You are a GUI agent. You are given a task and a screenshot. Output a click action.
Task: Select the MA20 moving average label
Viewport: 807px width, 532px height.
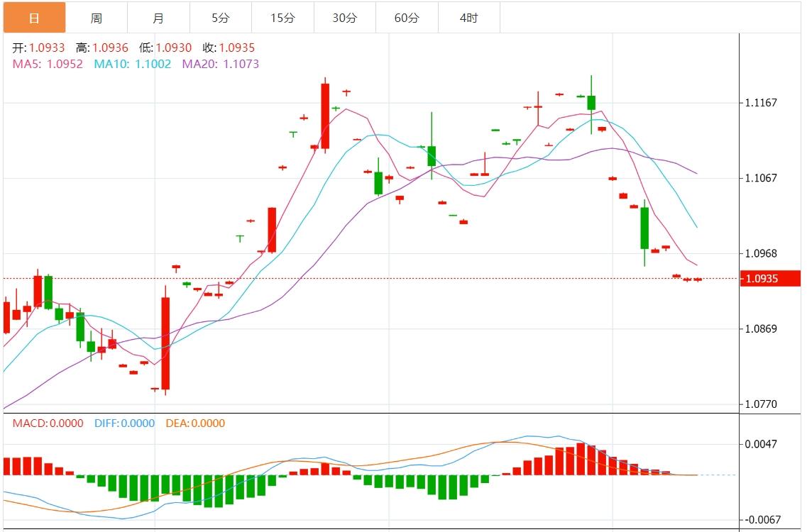pos(221,64)
